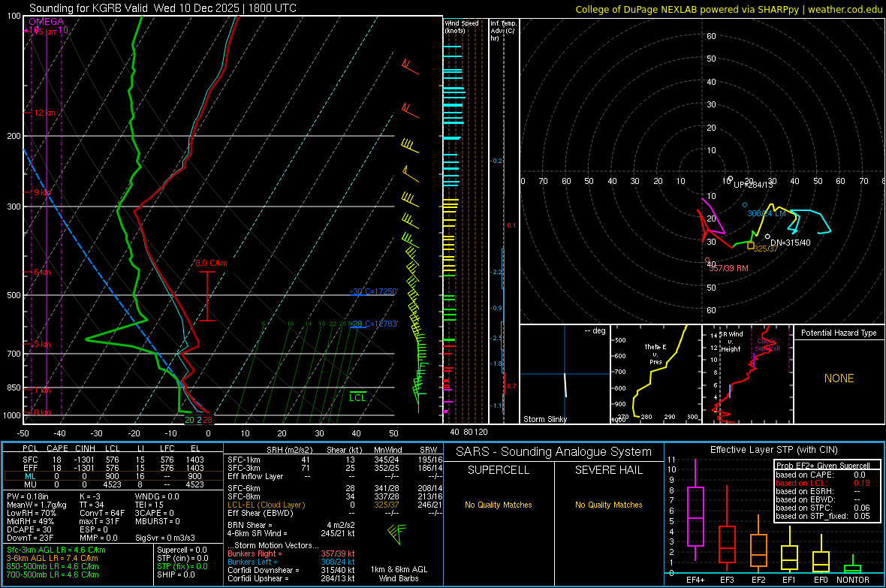This screenshot has width=886, height=588.
Task: Click the '3 km' height marker
Action: pos(42,345)
